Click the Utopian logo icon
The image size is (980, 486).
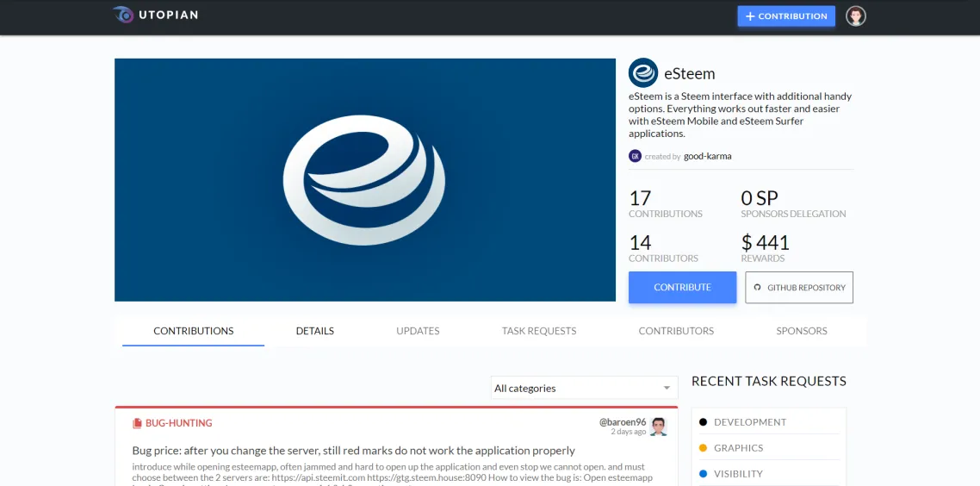pyautogui.click(x=123, y=15)
